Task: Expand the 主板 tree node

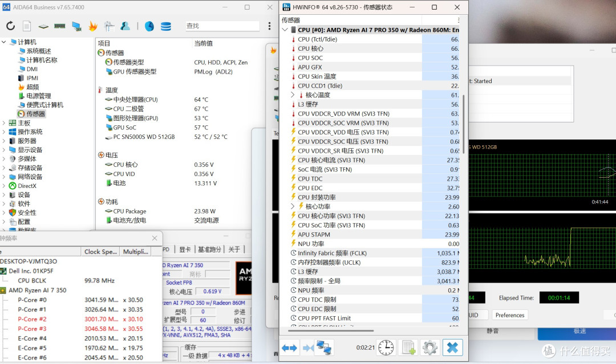Action: point(3,123)
